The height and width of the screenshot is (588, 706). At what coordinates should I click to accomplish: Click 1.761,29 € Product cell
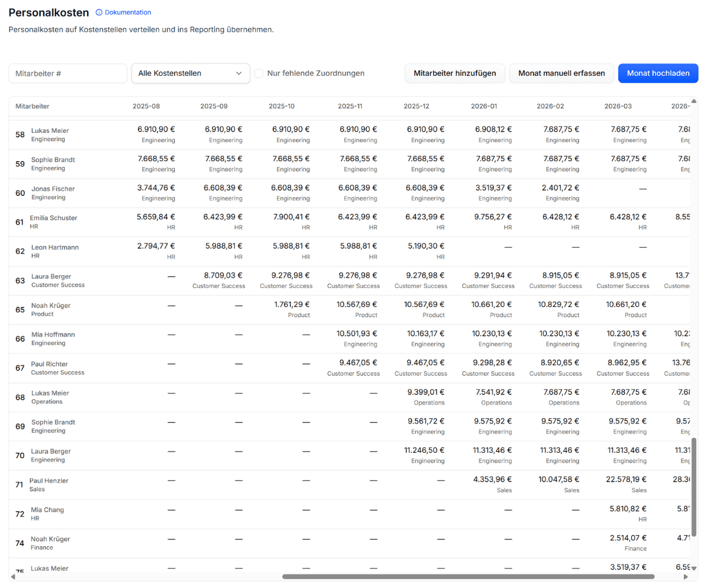tap(291, 310)
